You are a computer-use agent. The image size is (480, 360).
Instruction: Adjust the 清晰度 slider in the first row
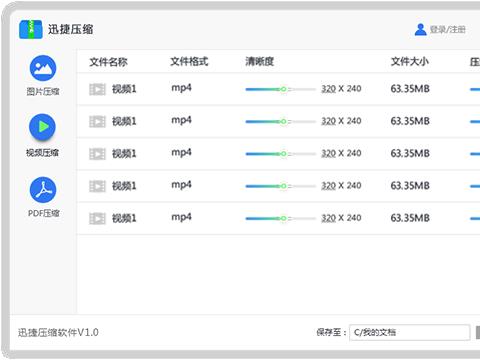(x=280, y=89)
